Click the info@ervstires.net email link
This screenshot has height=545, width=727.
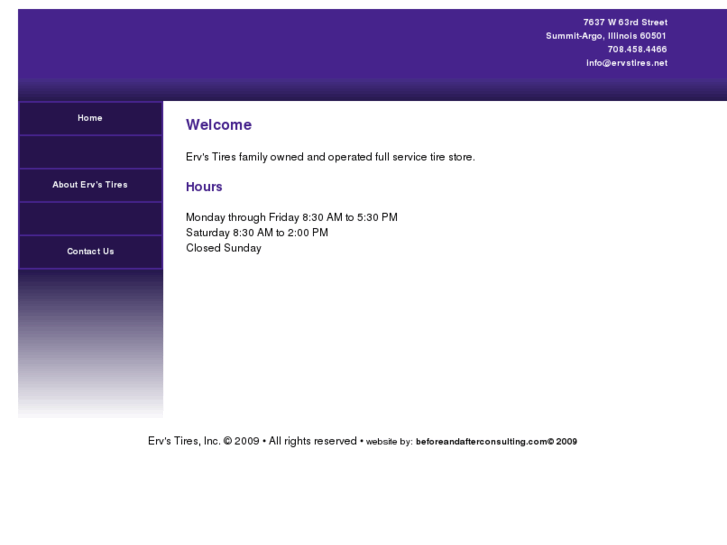point(627,63)
